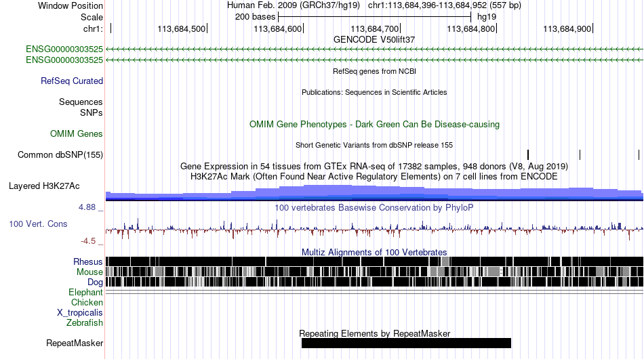This screenshot has width=644, height=359.
Task: Click the 113,684,900 ruler position
Action: (x=567, y=28)
